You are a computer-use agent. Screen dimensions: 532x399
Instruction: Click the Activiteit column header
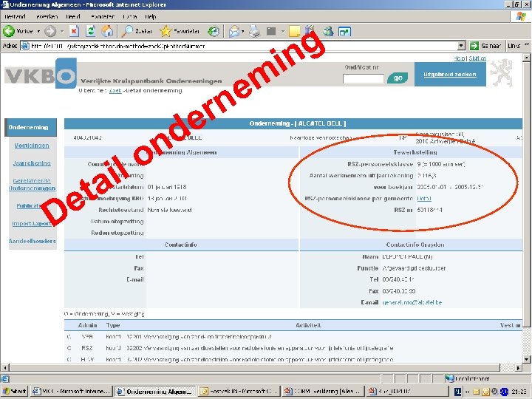308,325
